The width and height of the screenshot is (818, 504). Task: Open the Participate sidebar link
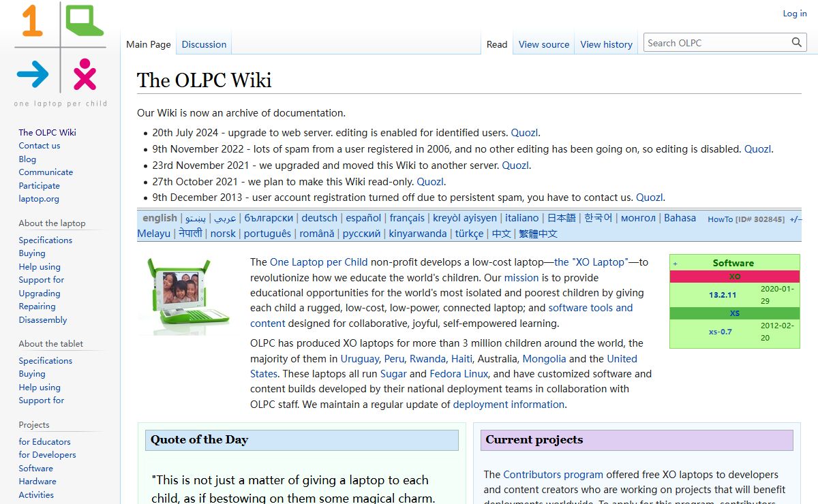pyautogui.click(x=39, y=185)
